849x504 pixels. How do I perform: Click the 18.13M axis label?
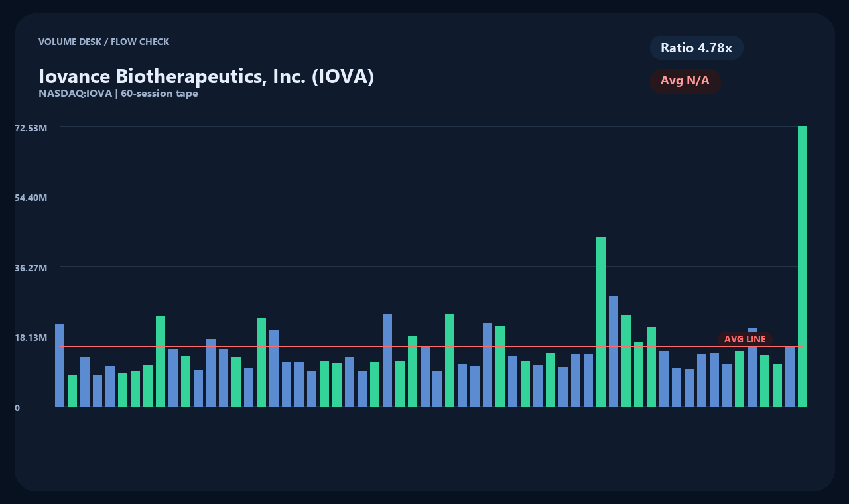[31, 338]
